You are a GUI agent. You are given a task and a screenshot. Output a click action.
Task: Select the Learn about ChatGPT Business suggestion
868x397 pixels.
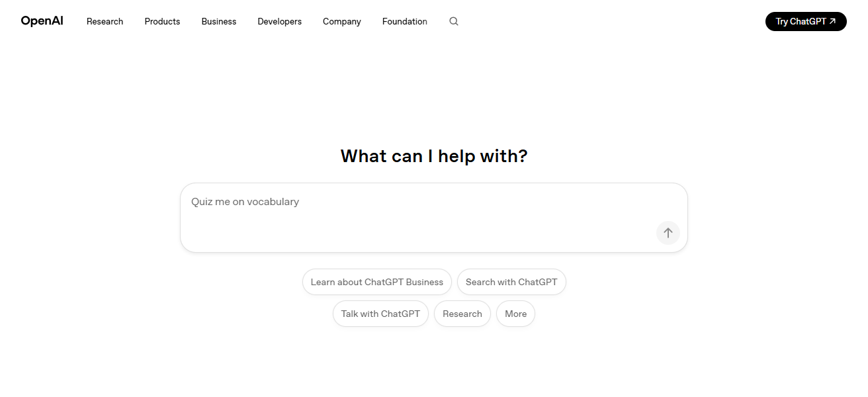(376, 282)
